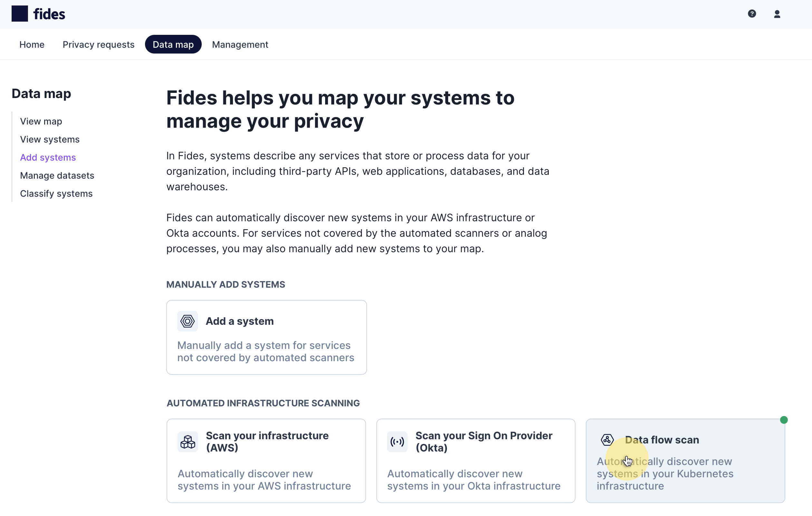Open Manage datasets in the sidebar
The image size is (812, 516).
57,175
